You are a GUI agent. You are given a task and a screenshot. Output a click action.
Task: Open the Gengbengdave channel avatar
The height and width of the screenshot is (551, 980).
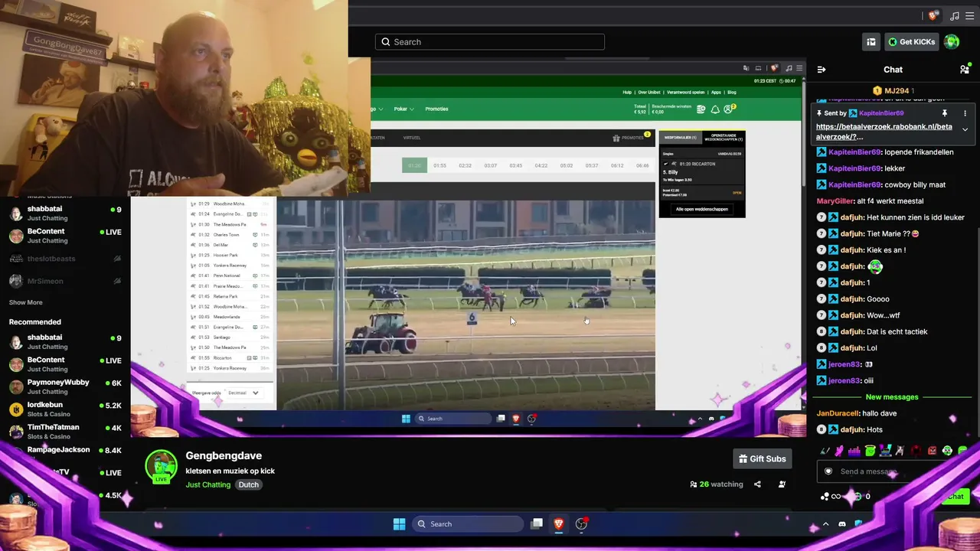tap(161, 467)
